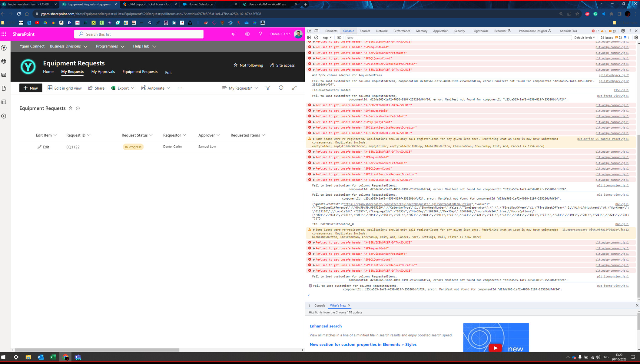This screenshot has height=364, width=640.
Task: Click the horizontal list scrollbar
Action: pos(97,350)
